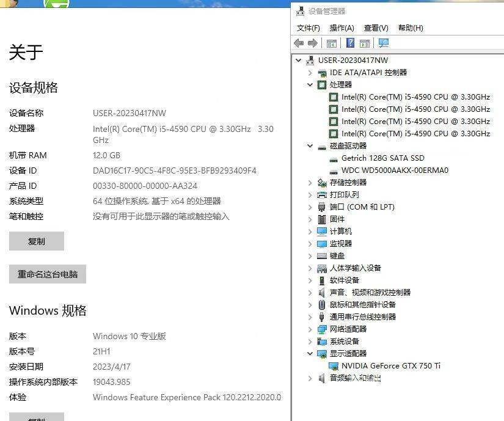Click the OS build value 19043.985
The width and height of the screenshot is (504, 421).
(x=112, y=382)
